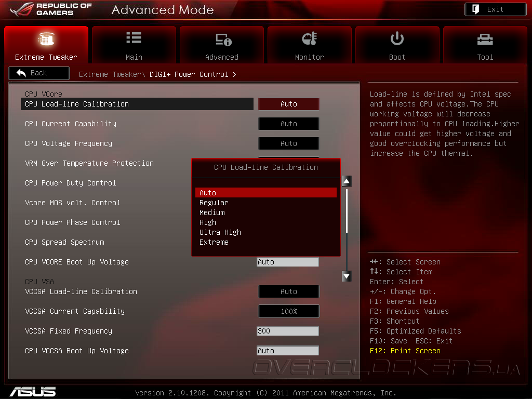Click the settings list scrollbar thumb
This screenshot has height=399, width=532.
tap(347, 211)
